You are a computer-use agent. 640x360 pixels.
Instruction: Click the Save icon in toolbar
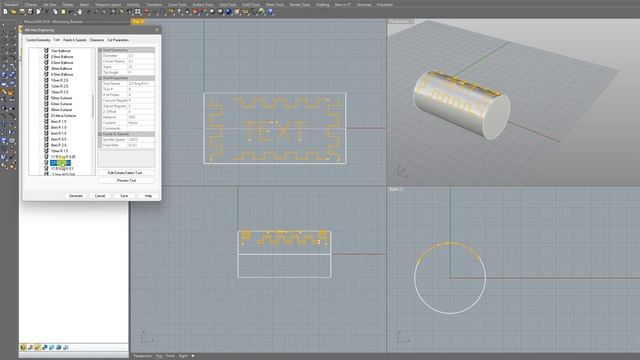(22, 12)
